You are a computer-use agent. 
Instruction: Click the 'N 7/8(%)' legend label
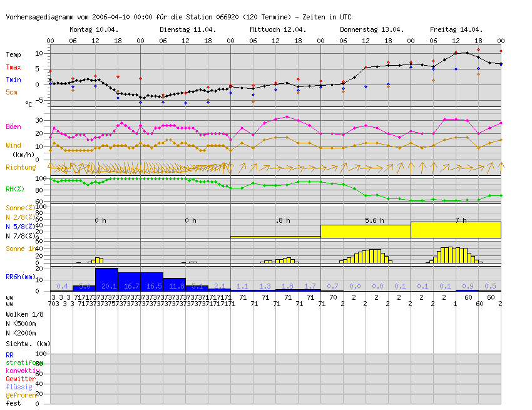[x=21, y=236]
